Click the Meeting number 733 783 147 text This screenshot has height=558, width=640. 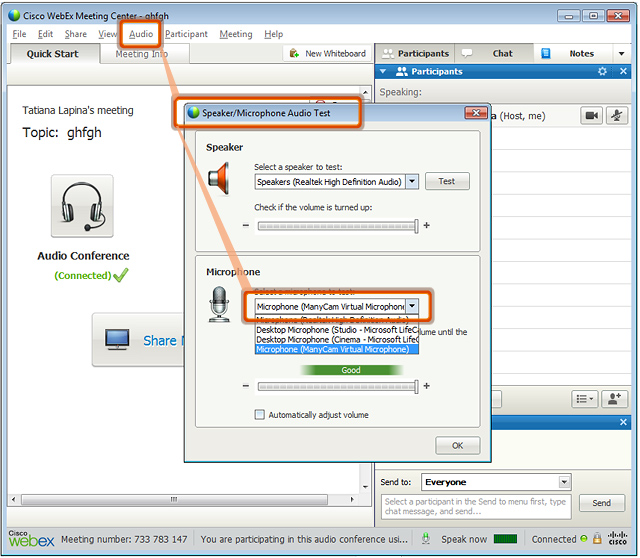[x=124, y=539]
